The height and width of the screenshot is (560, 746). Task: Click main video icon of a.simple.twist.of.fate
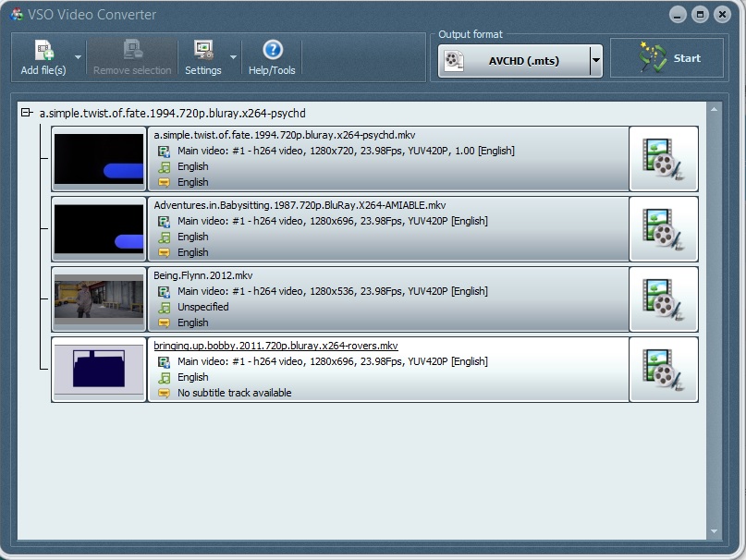165,152
